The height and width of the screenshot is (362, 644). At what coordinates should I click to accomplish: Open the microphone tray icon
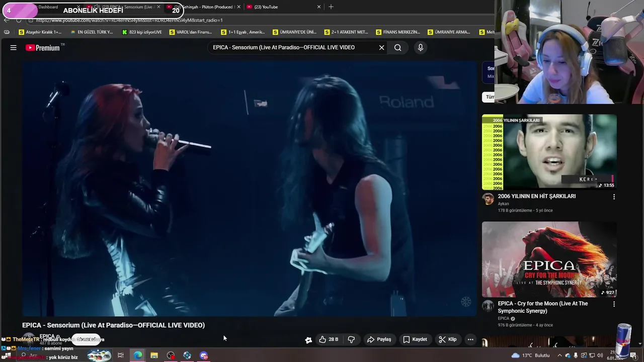point(576,355)
